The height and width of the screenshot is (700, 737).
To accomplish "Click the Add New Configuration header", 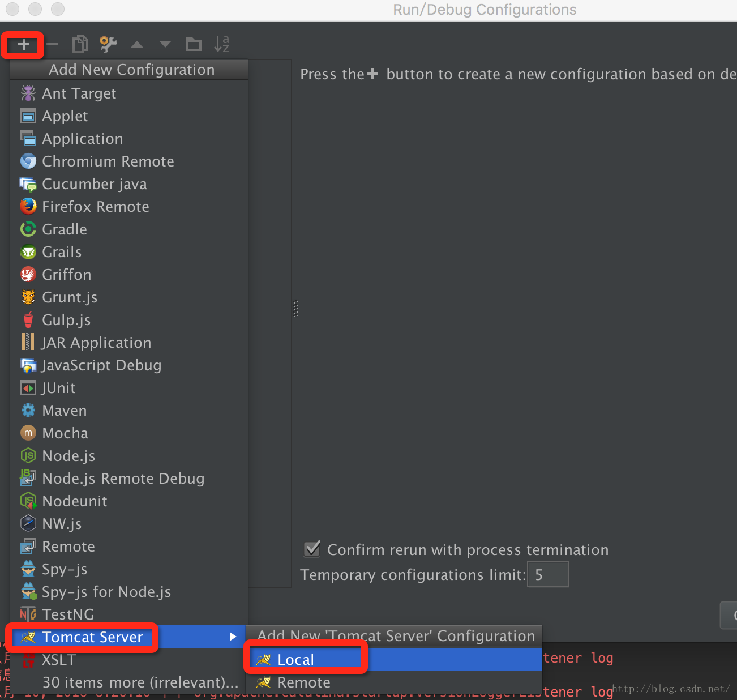I will click(129, 69).
